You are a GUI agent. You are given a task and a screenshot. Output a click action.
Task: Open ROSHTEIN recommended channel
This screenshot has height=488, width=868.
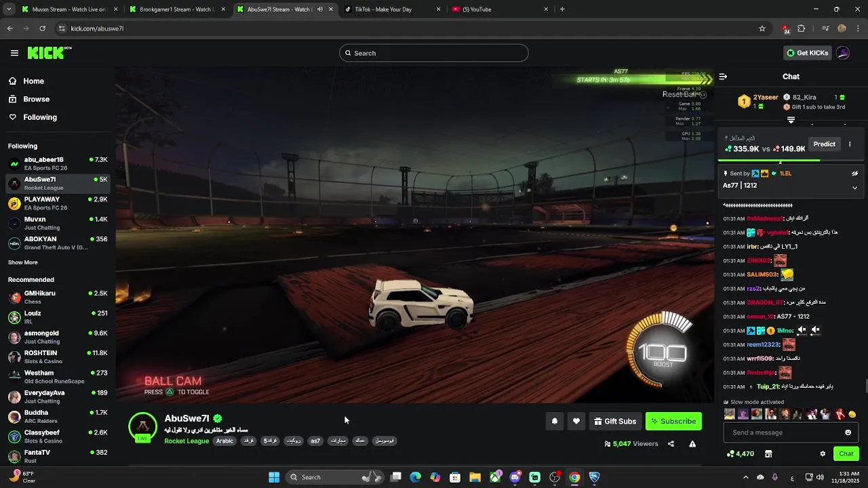click(58, 357)
